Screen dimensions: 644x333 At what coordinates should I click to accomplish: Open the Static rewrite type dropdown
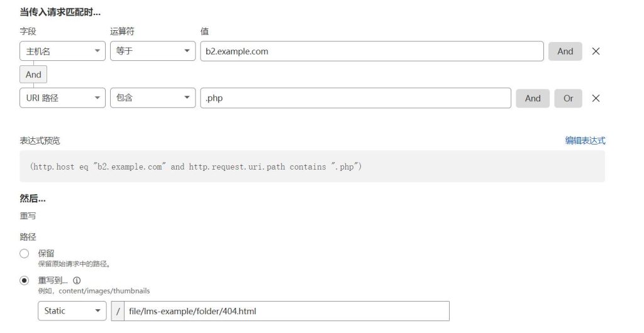72,311
